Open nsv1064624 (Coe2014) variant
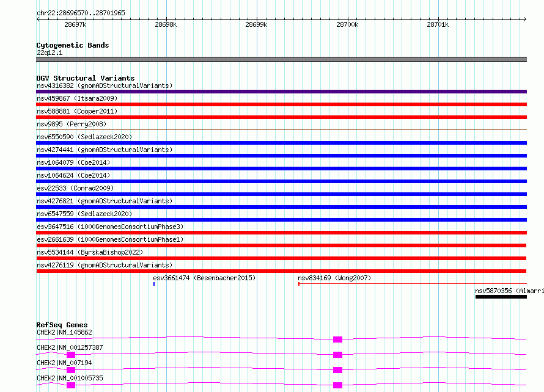 tap(73, 175)
